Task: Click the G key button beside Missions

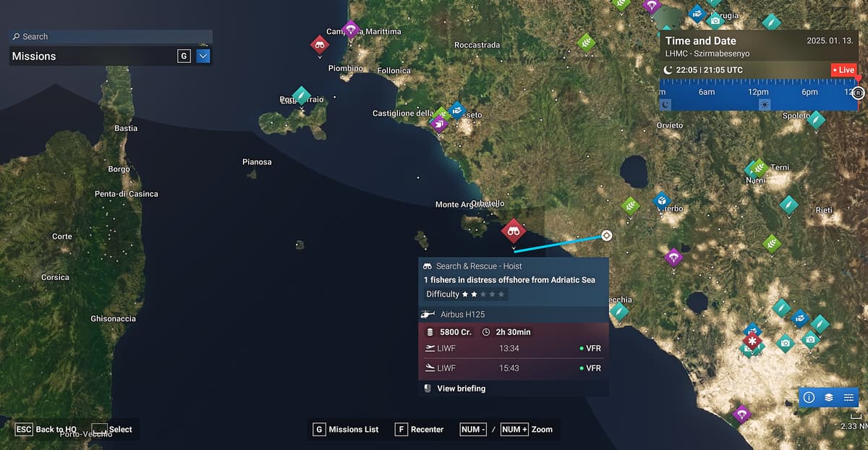Action: click(184, 56)
